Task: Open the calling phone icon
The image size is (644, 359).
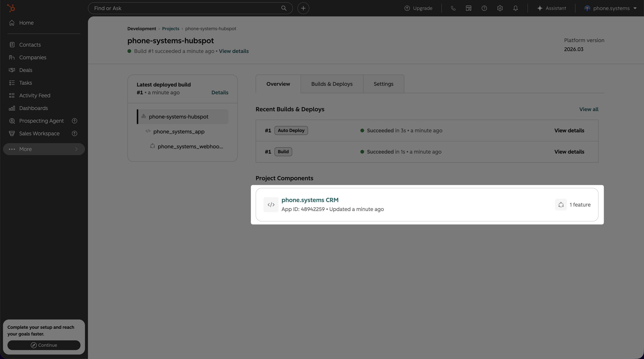Action: 453,8
